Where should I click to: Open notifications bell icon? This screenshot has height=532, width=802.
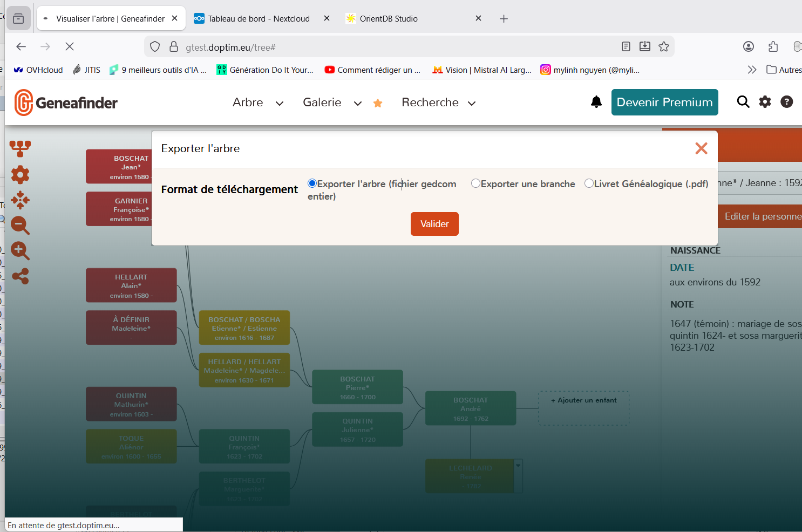point(596,102)
